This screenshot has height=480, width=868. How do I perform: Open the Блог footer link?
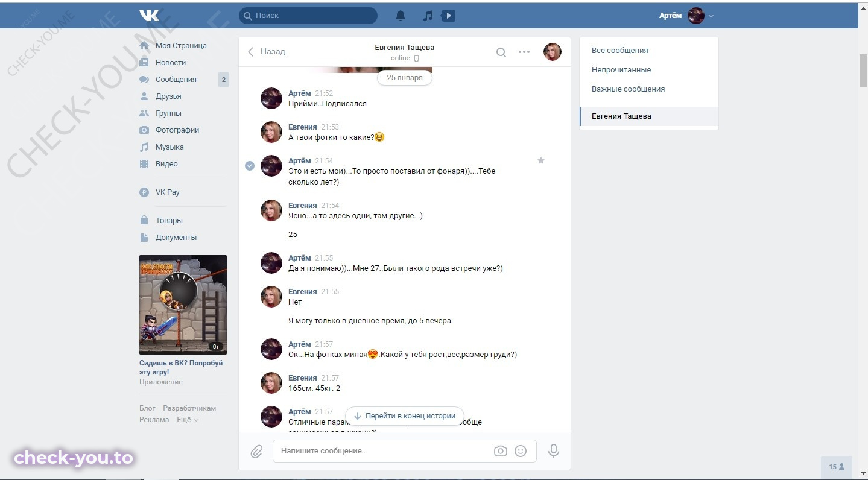(147, 408)
